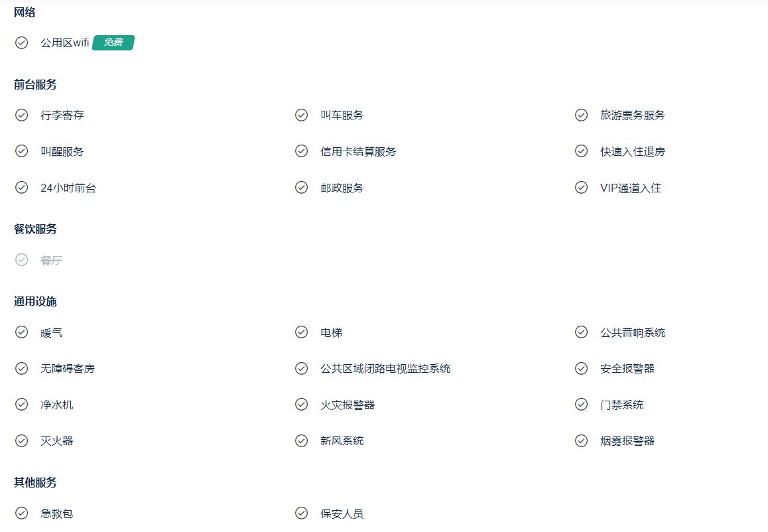This screenshot has height=532, width=768.
Task: Click the check icon beside 旅游票务服务
Action: coord(581,115)
